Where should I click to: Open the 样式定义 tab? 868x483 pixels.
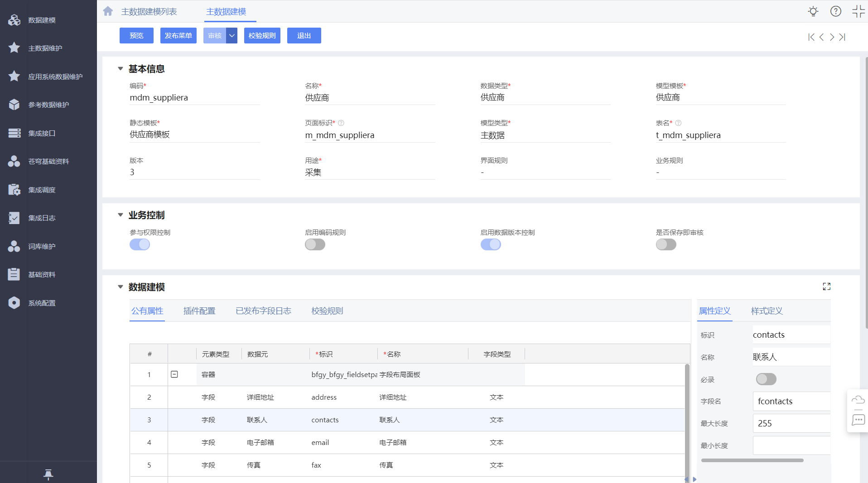pyautogui.click(x=767, y=311)
